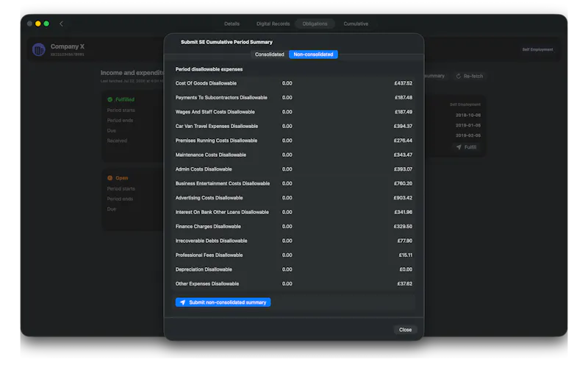Click the Company X building icon
This screenshot has height=368, width=588.
point(39,49)
